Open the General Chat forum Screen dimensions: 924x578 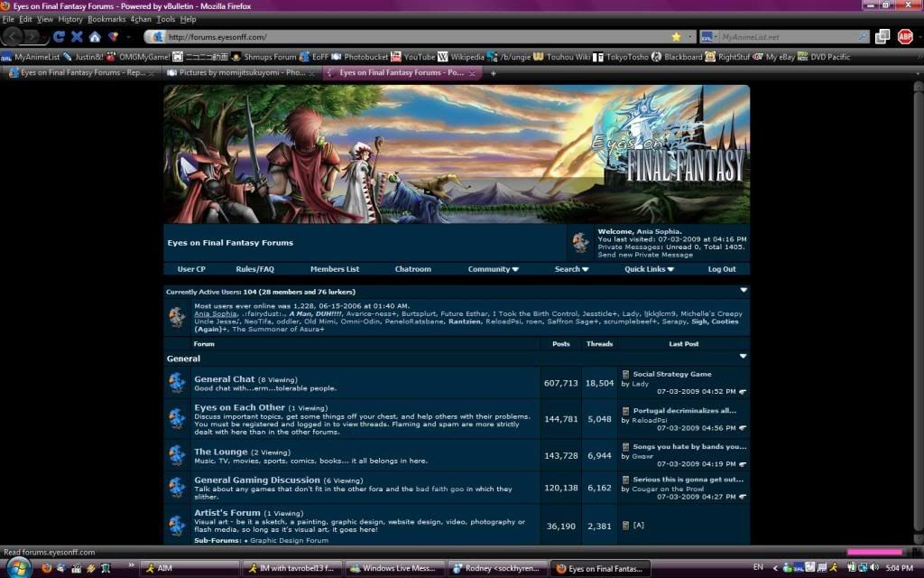point(225,379)
